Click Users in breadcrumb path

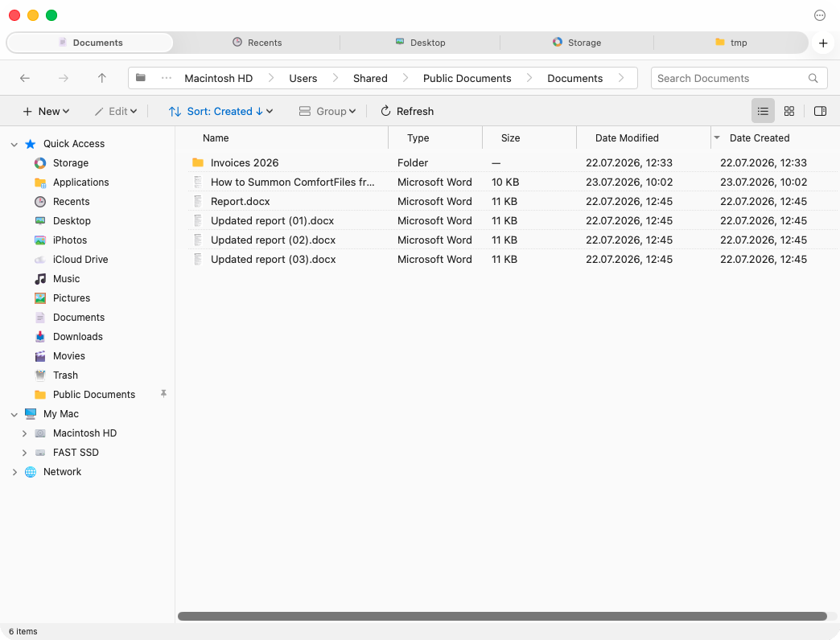coord(303,78)
